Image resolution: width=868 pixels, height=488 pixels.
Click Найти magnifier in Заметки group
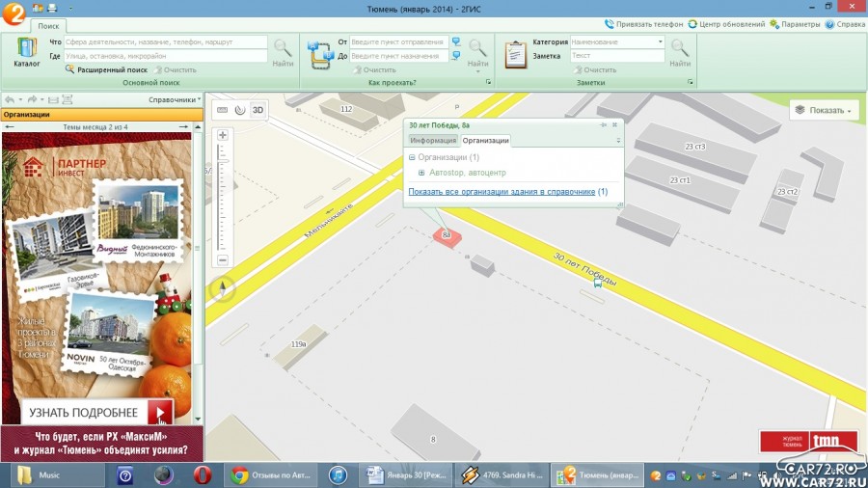pos(680,53)
